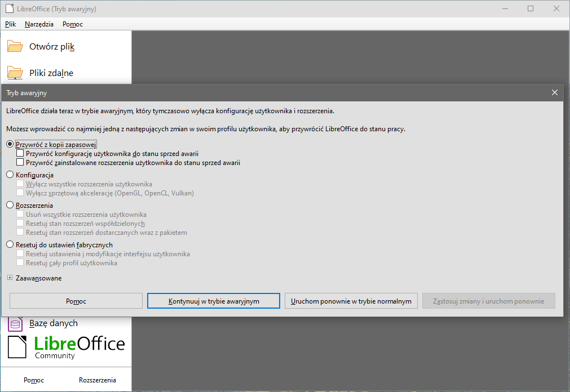Check Resetuj stan rozszerzeń współdzielonych
This screenshot has width=570, height=392.
20,223
